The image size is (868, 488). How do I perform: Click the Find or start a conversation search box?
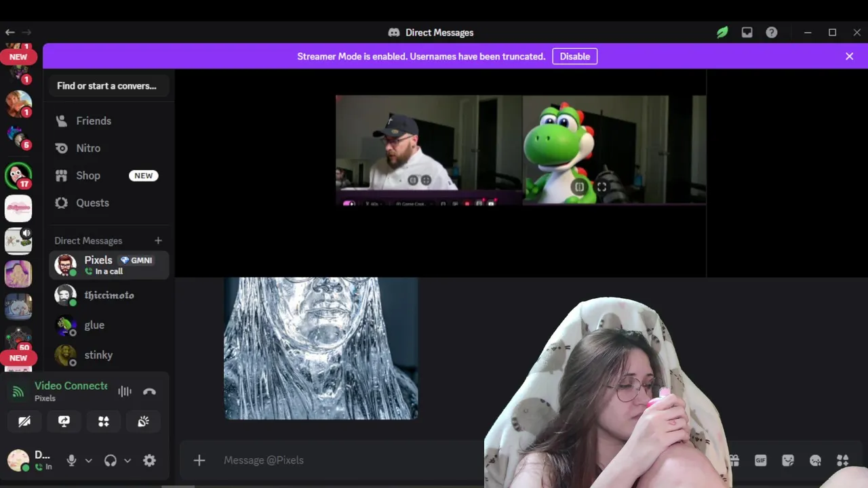point(108,86)
